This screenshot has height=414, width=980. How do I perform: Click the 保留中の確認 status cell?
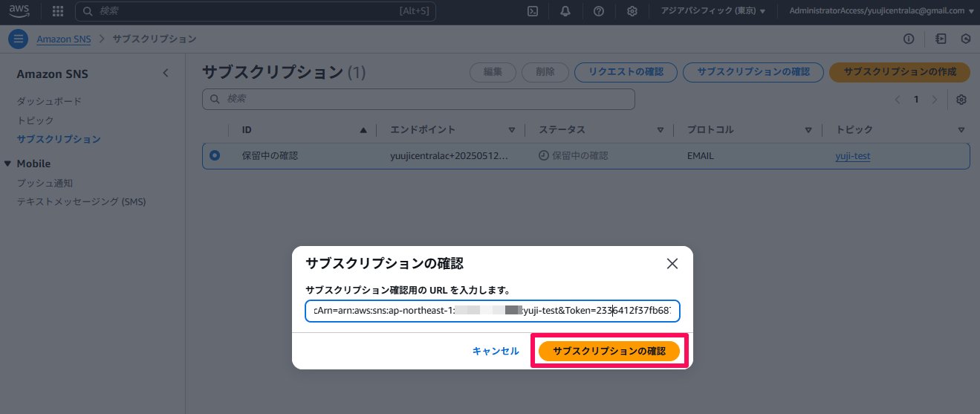click(x=573, y=156)
